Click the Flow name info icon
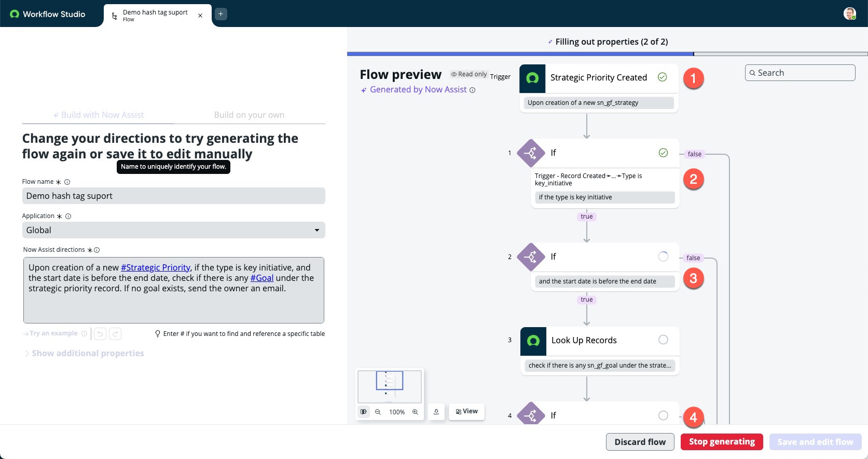Screen dimensions: 868x459 pos(67,182)
